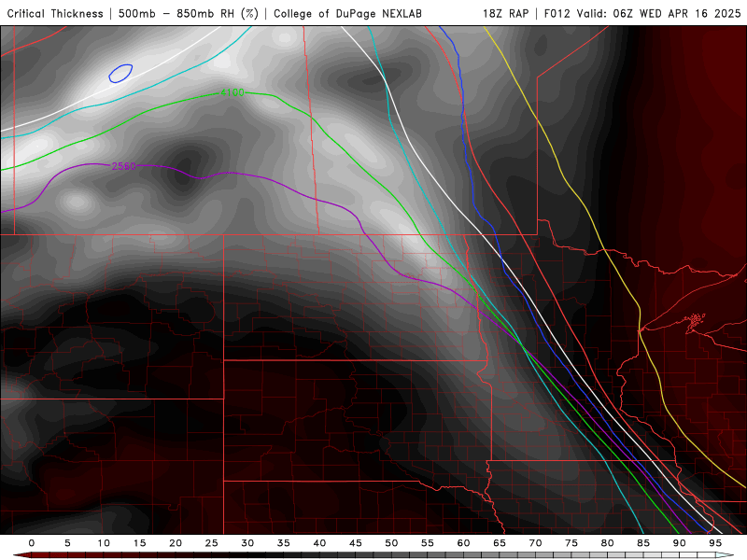Select the "Valid: 06Z WED APR 16 2025" text
The width and height of the screenshot is (747, 560).
point(658,14)
